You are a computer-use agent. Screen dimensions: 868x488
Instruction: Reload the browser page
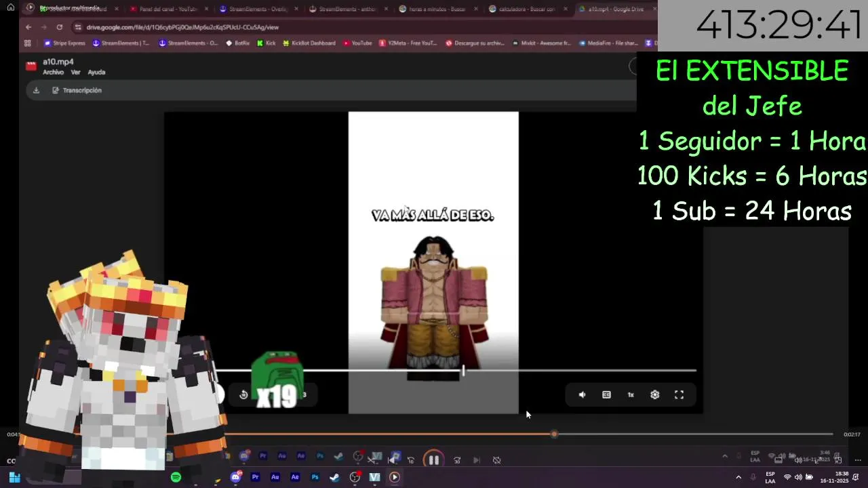click(60, 27)
